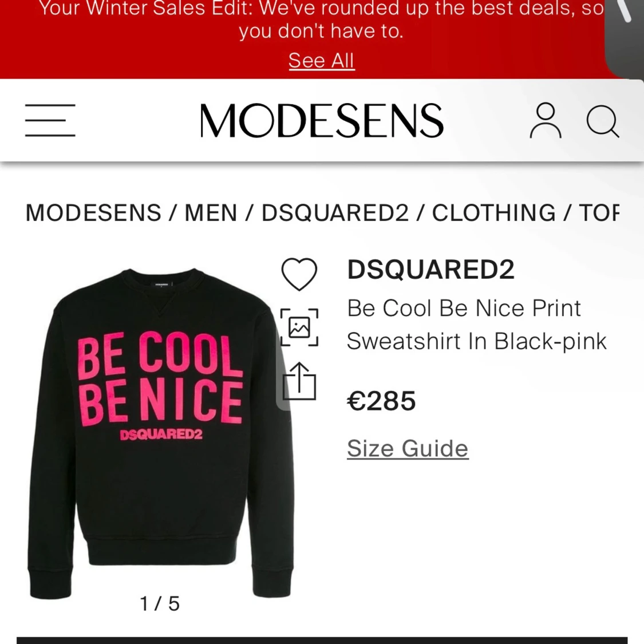
Task: Tap the 1 / 5 image counter
Action: coord(160,604)
